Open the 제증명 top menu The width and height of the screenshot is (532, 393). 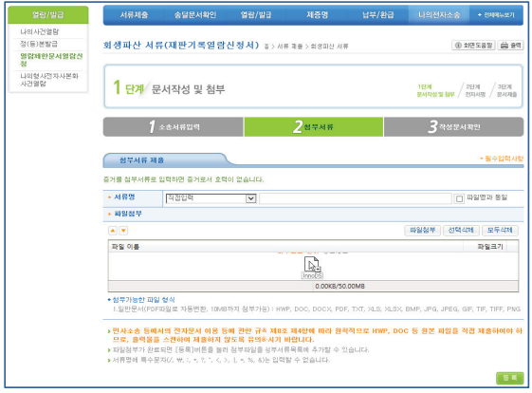[x=317, y=15]
